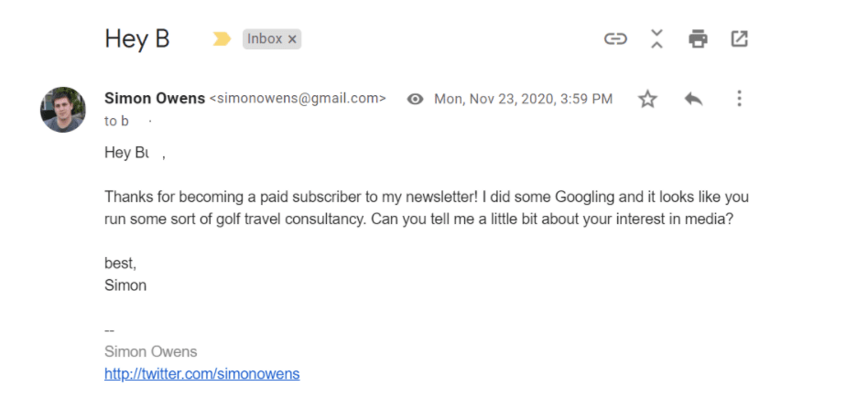Collapse all messages in the conversation
The width and height of the screenshot is (868, 419).
click(x=656, y=38)
